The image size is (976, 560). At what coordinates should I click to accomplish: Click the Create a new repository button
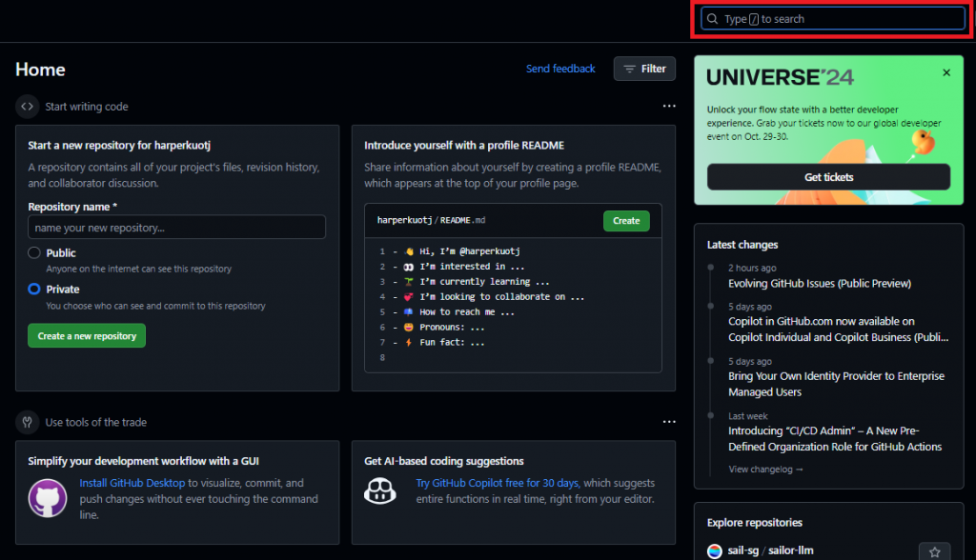click(87, 335)
